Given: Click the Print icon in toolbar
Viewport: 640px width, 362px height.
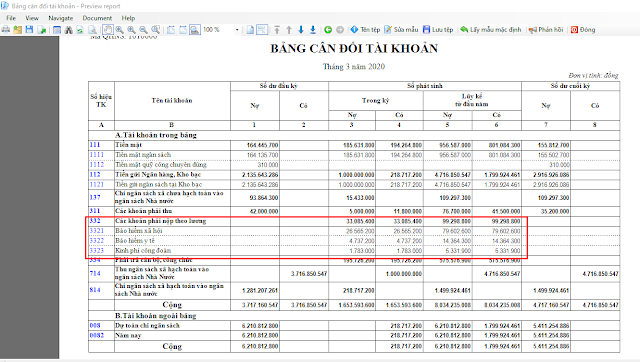Looking at the screenshot, I should click(6, 30).
